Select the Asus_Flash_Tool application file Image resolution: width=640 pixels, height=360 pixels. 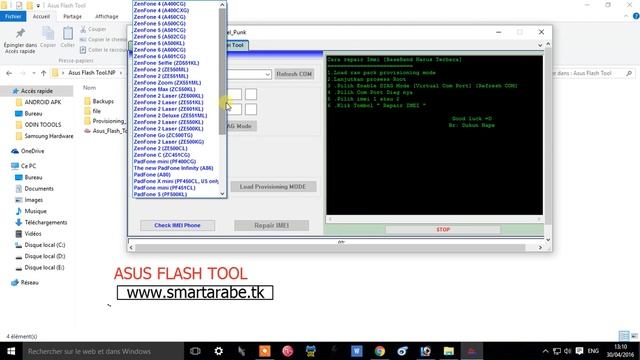(x=106, y=131)
